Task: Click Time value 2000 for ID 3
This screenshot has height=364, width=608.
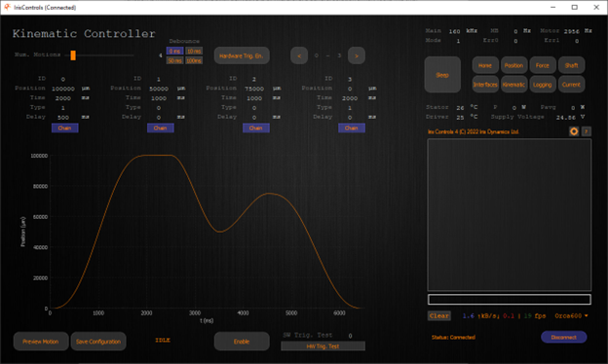Action: (x=350, y=98)
